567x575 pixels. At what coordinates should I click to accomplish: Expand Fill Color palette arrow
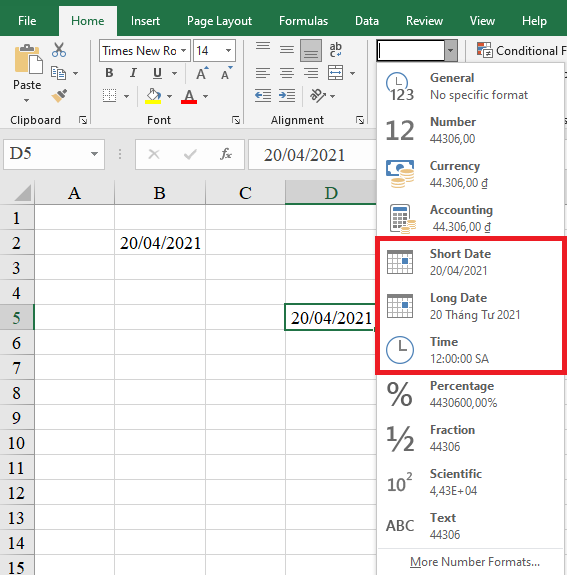click(169, 96)
